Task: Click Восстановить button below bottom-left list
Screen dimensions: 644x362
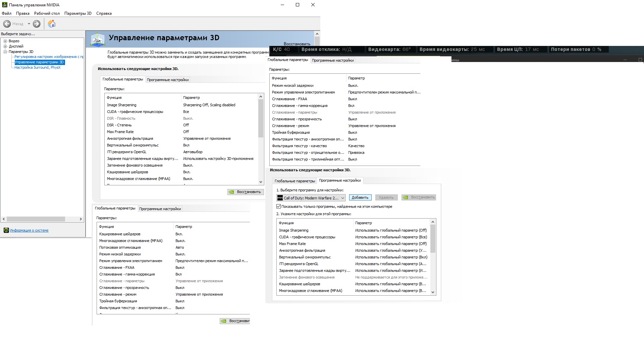Action: (235, 321)
